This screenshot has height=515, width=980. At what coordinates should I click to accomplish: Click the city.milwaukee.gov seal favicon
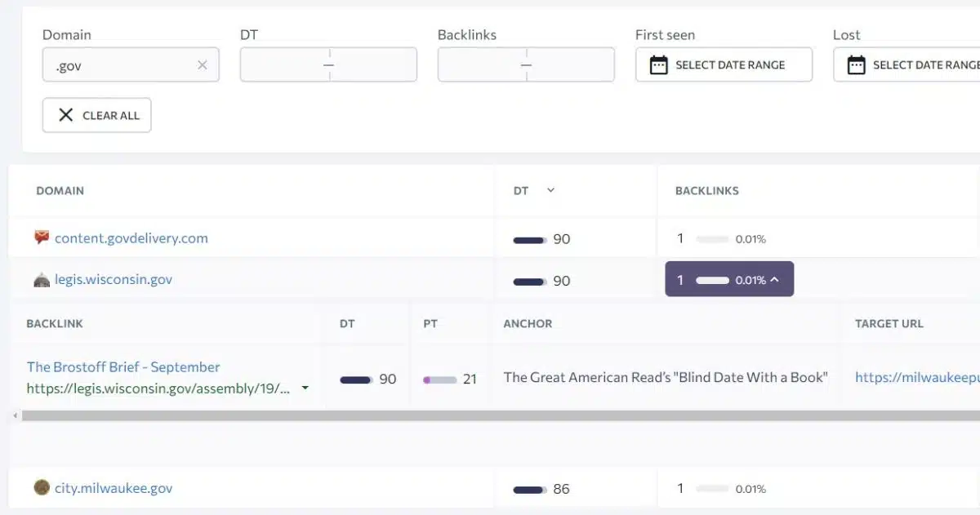click(x=42, y=488)
